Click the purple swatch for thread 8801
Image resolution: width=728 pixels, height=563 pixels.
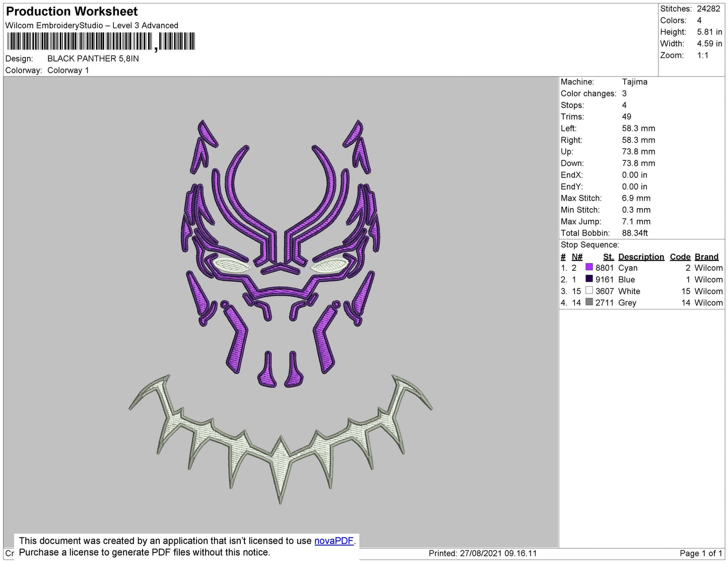pyautogui.click(x=589, y=267)
